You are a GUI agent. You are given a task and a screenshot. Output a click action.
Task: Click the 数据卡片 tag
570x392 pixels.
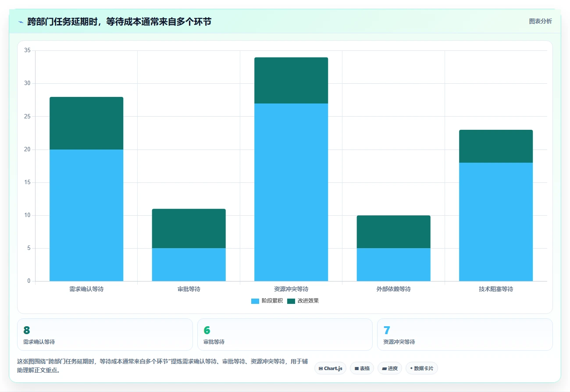point(421,368)
